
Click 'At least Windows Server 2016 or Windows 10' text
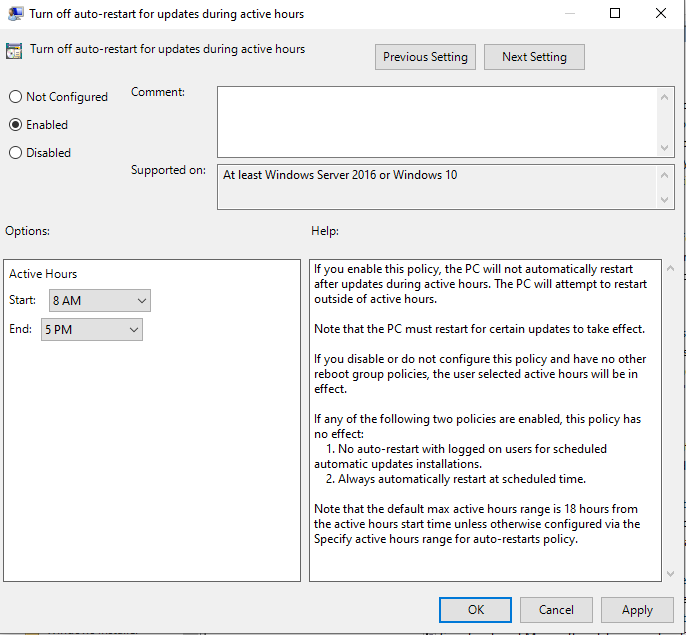tap(340, 175)
